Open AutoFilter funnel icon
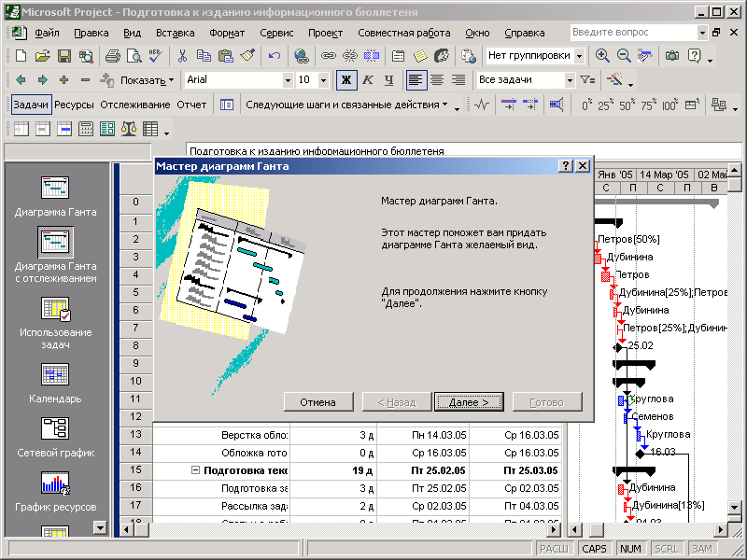 pos(588,80)
